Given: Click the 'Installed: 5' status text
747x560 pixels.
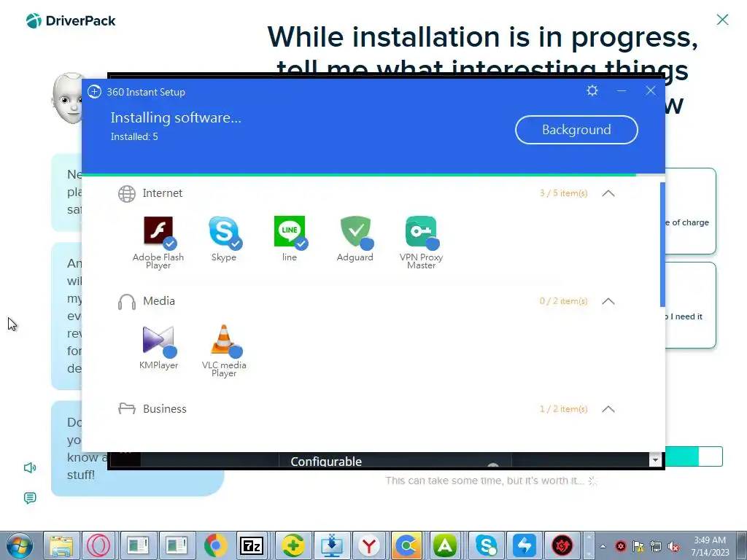Looking at the screenshot, I should pyautogui.click(x=134, y=136).
